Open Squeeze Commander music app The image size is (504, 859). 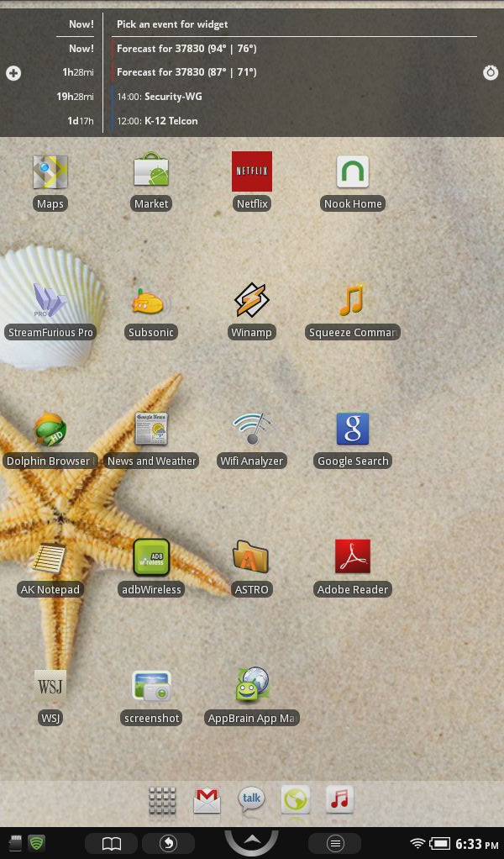[352, 300]
